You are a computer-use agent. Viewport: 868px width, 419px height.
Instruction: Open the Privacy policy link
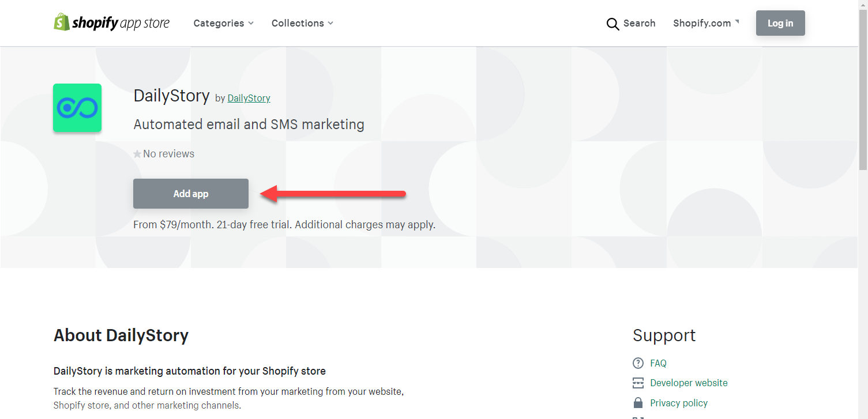pyautogui.click(x=679, y=403)
